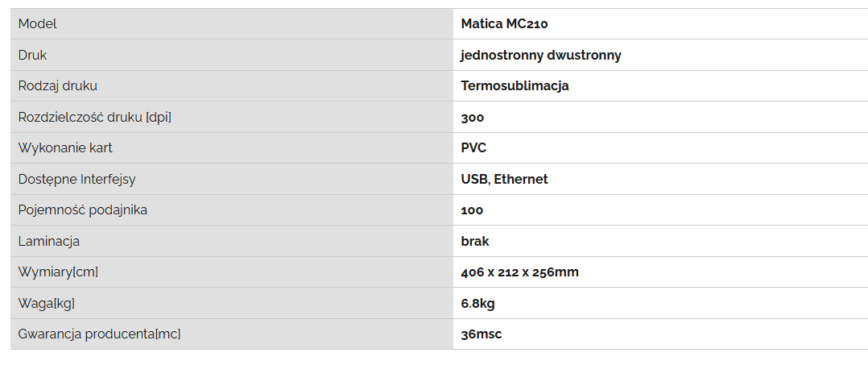Select the brak lamination value
Screen dimensions: 868x365
(475, 241)
